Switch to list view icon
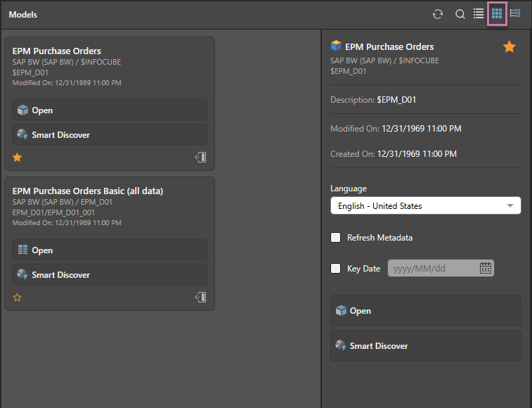 pyautogui.click(x=479, y=13)
